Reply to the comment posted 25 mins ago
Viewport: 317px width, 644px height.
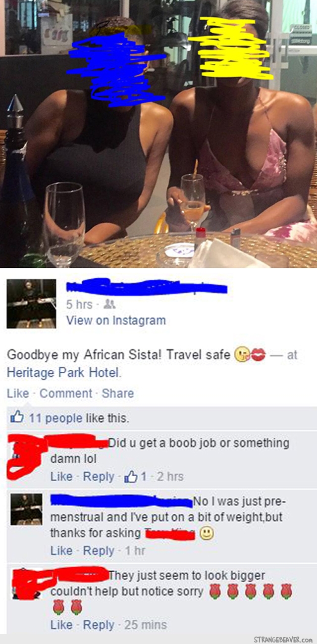99,625
